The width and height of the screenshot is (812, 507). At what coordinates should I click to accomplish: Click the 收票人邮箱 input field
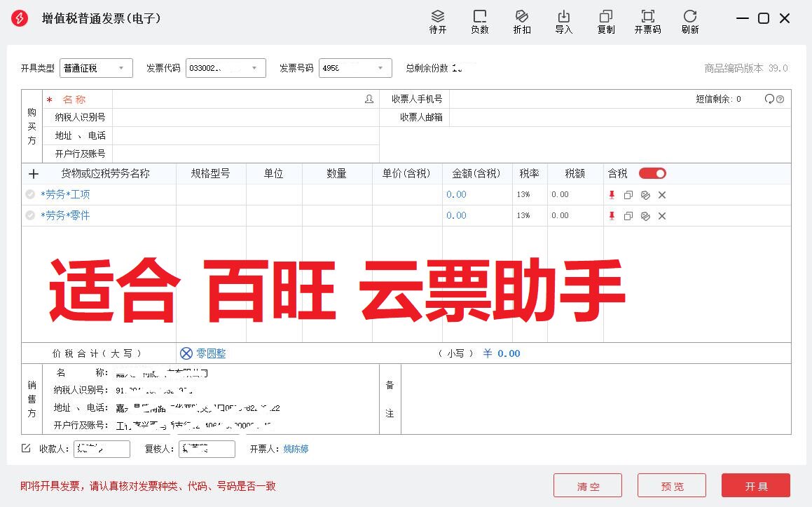(x=620, y=117)
